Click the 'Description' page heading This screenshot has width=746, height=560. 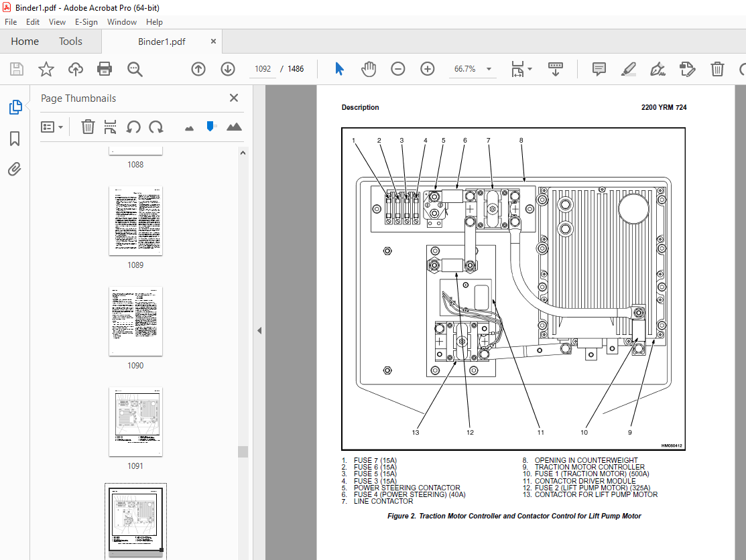coord(360,107)
